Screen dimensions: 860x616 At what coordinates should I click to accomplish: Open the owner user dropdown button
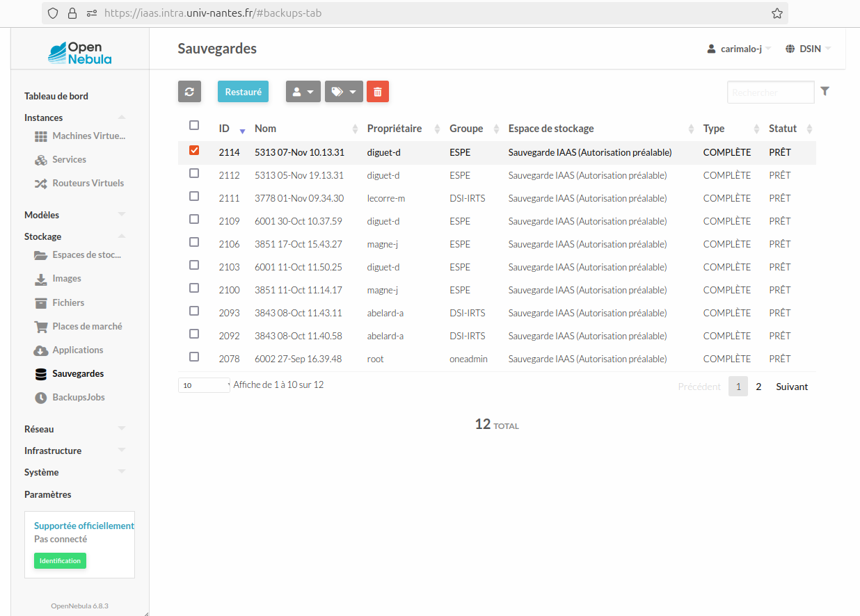[x=303, y=92]
